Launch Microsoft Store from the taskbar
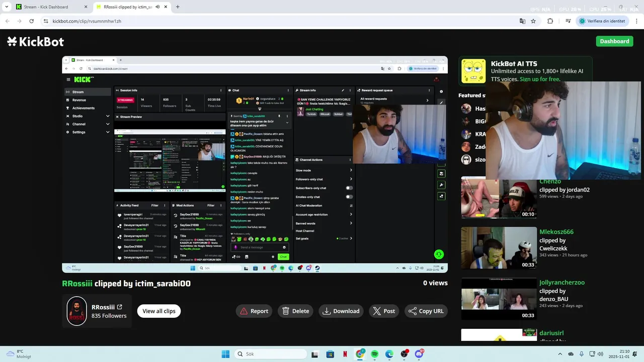Screen dimensions: 644x362 tap(330, 354)
